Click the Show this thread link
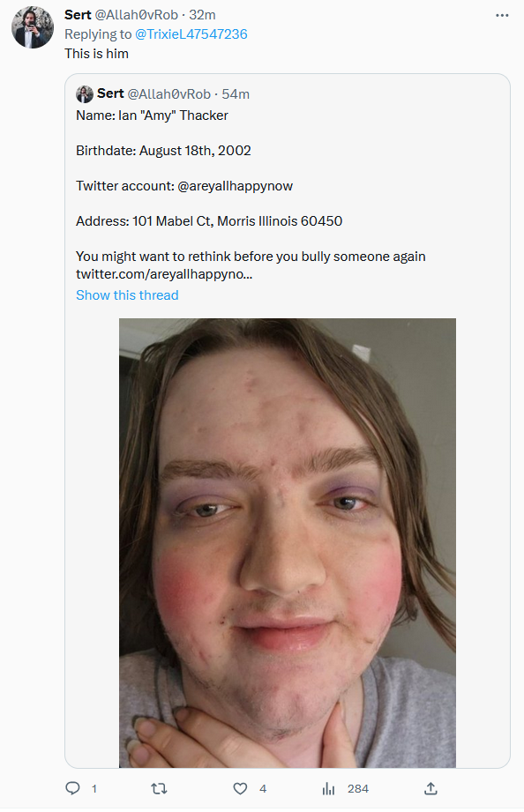Screen dimensions: 524x812 tap(127, 295)
